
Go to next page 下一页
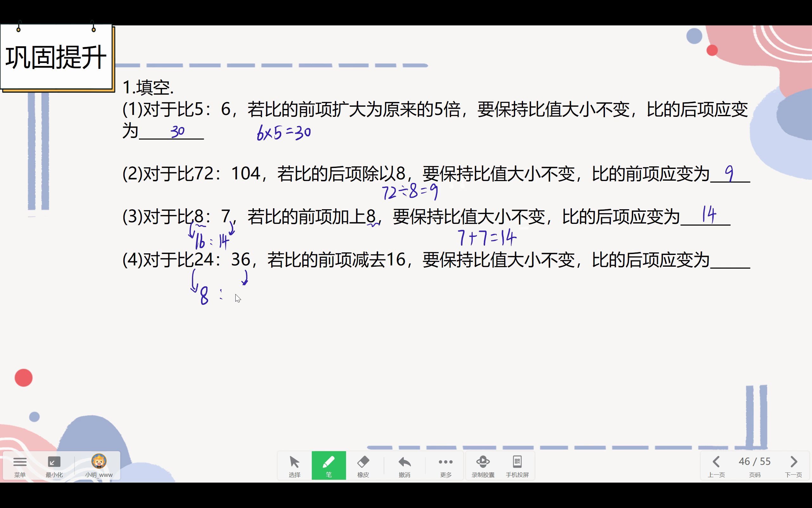[x=793, y=466]
